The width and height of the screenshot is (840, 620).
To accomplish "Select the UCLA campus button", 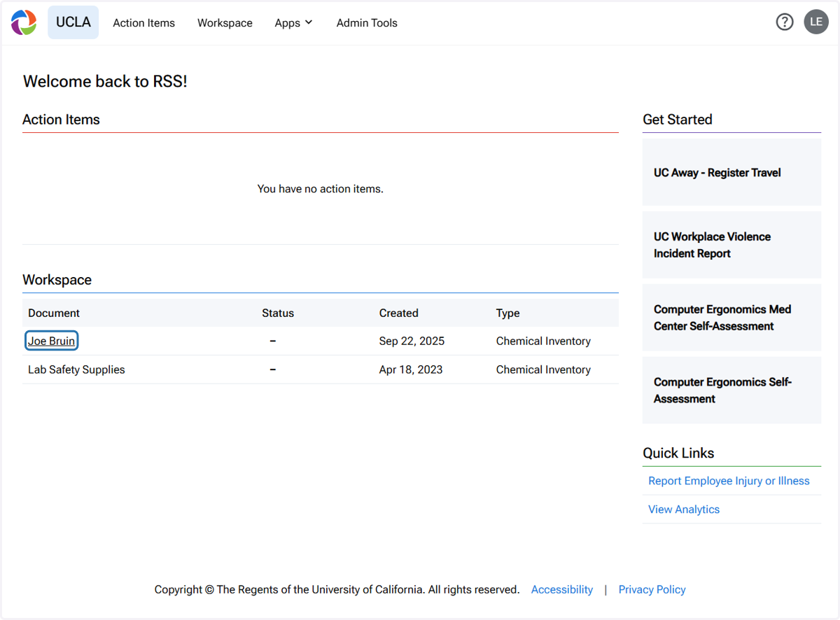I will pos(73,22).
